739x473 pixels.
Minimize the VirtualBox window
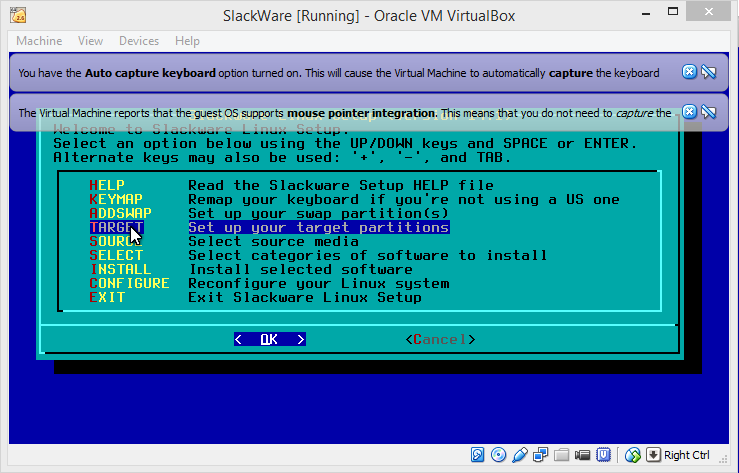click(646, 13)
